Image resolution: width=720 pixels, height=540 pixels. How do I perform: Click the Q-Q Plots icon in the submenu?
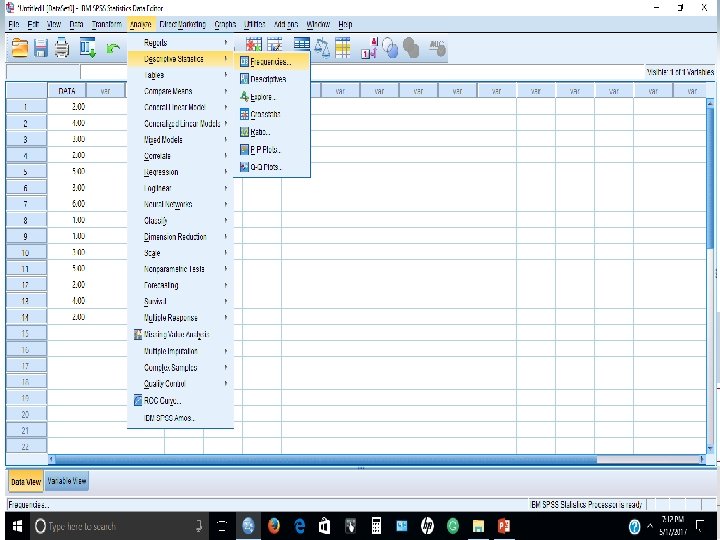point(244,167)
